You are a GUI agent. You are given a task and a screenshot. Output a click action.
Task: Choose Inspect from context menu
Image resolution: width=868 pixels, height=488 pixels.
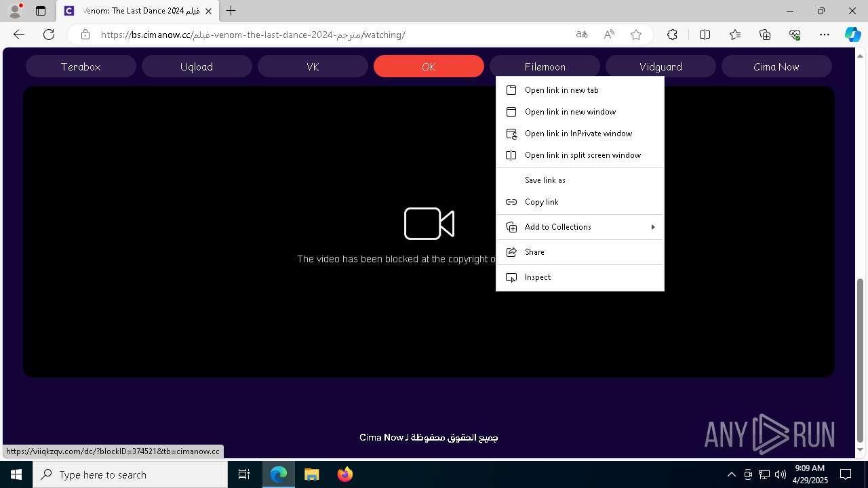click(580, 277)
